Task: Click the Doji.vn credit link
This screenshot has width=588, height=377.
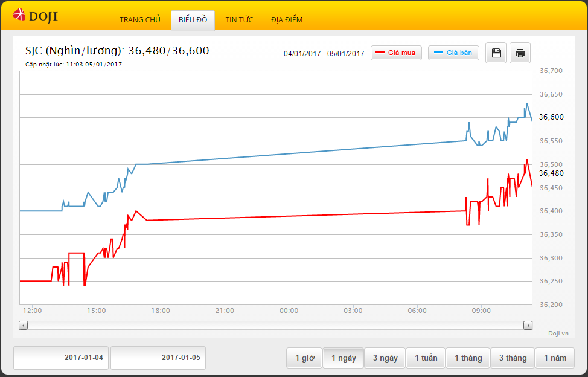Action: pos(558,333)
